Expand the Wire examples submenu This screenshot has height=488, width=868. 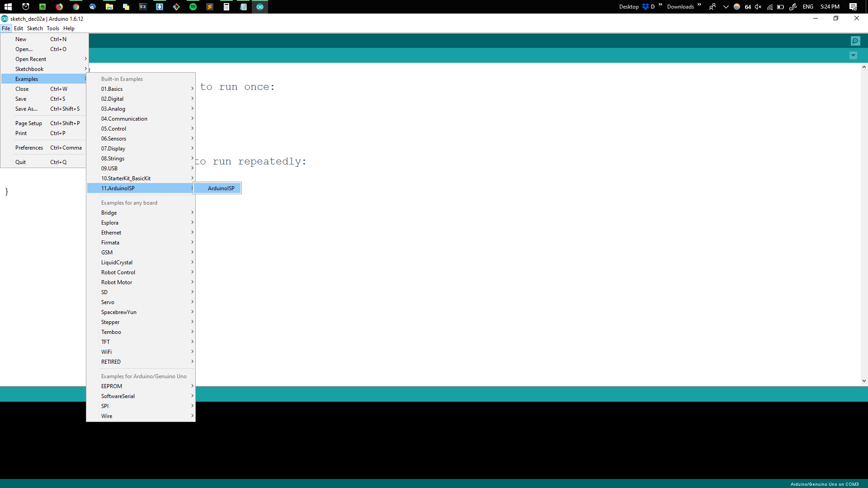pos(141,416)
